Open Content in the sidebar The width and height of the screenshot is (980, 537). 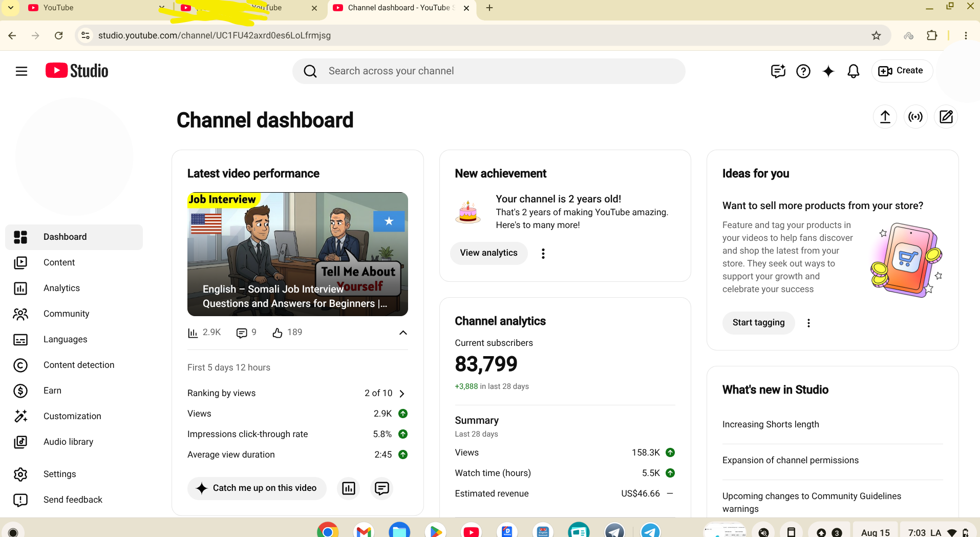coord(74,263)
